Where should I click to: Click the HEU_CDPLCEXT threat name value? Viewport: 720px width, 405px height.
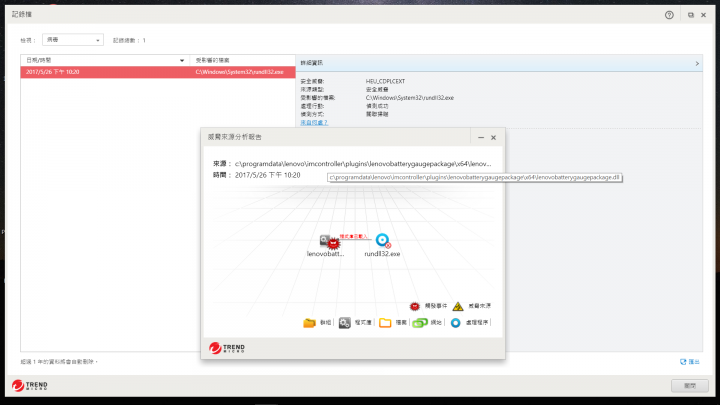[x=385, y=81]
